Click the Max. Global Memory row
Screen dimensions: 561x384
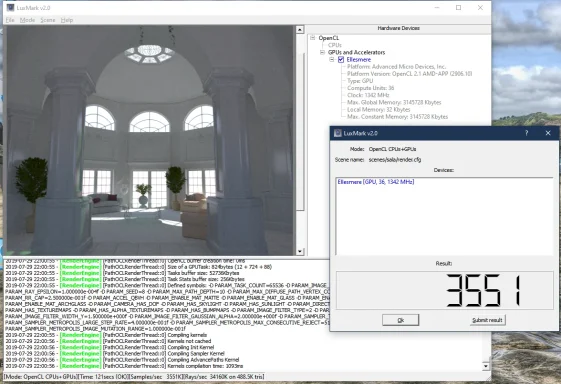pos(394,102)
